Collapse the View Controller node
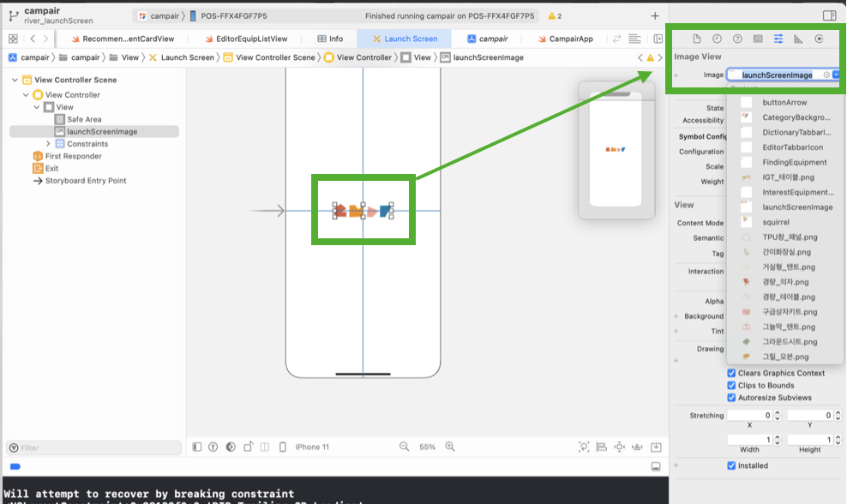The width and height of the screenshot is (847, 504). [26, 94]
